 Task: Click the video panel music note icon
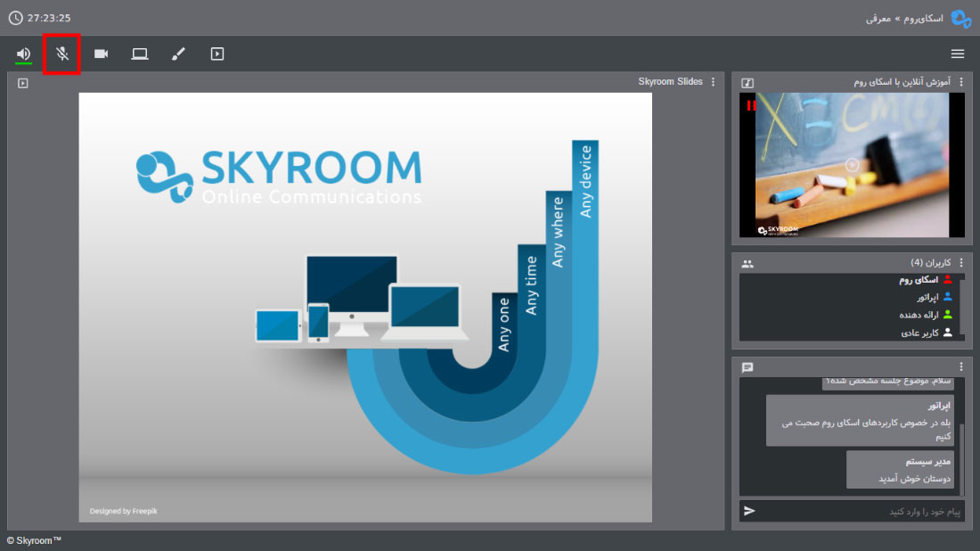pyautogui.click(x=747, y=83)
